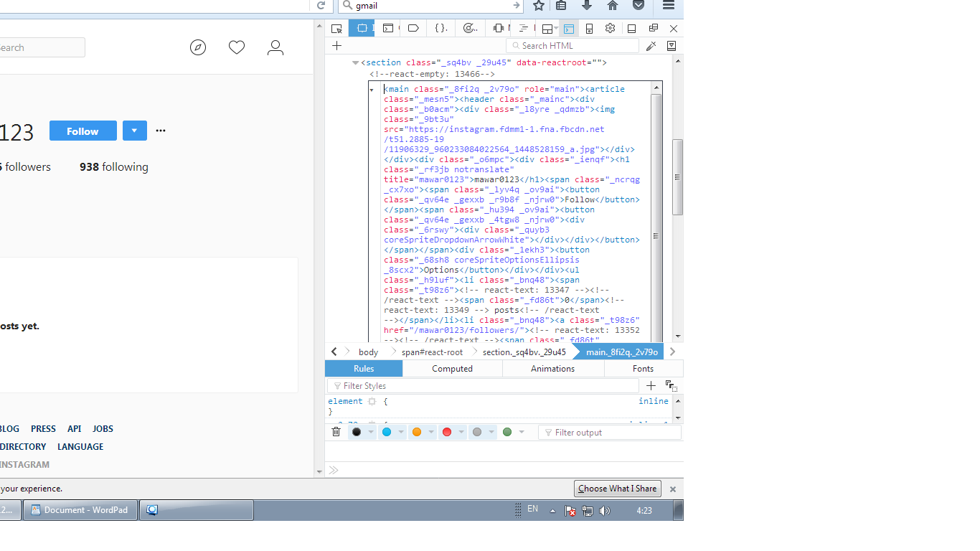Clear the console output with trash icon
Screen dimensions: 980x551
(x=336, y=432)
